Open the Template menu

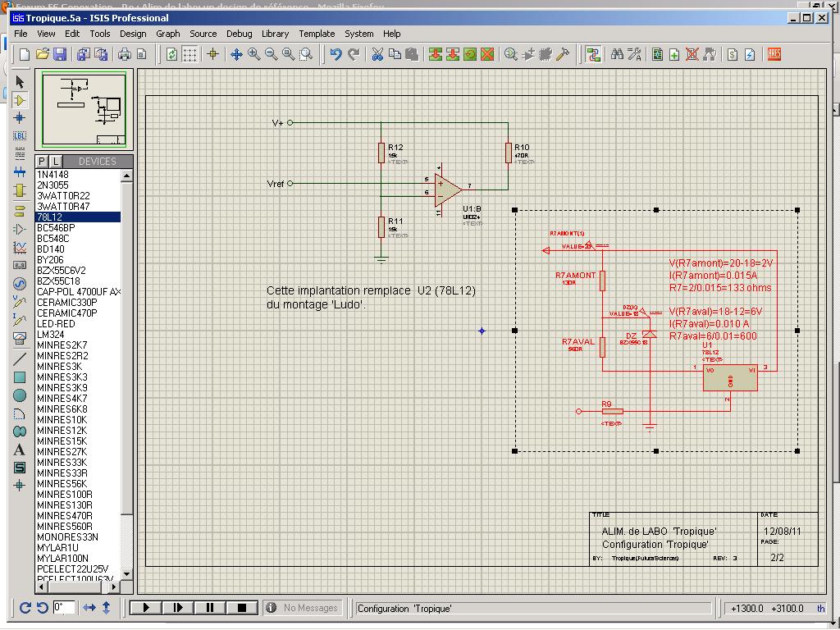click(x=317, y=34)
